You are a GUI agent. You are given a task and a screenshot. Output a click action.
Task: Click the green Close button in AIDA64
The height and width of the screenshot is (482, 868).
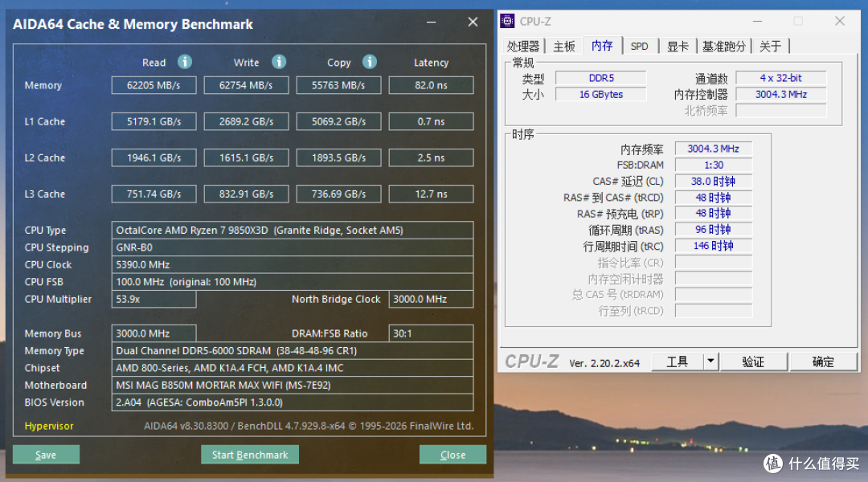[452, 455]
